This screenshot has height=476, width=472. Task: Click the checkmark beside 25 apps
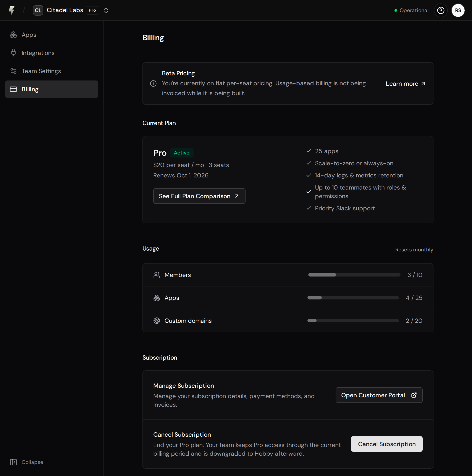309,151
